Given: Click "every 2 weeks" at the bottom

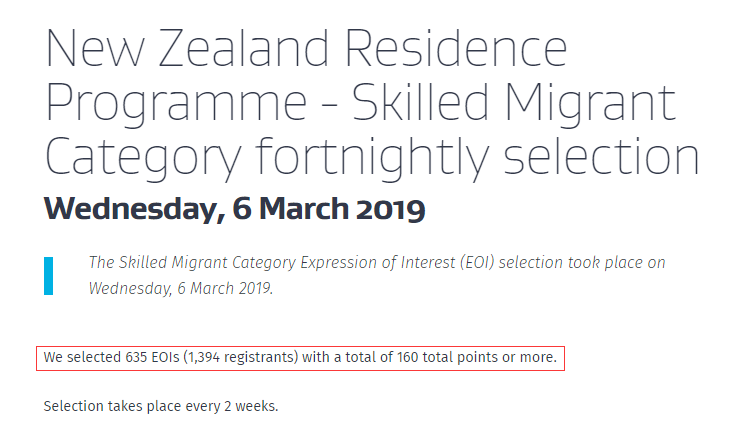Looking at the screenshot, I should click(231, 407).
